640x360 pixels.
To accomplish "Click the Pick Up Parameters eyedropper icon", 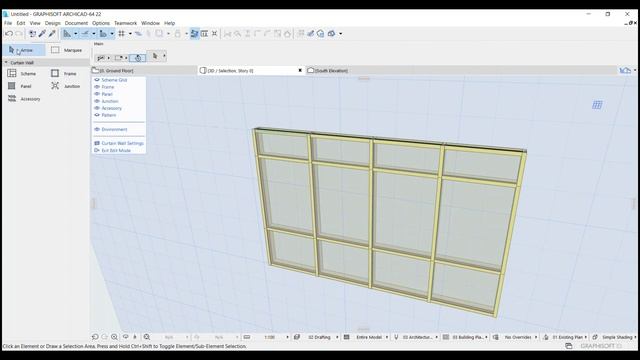I will tap(42, 34).
